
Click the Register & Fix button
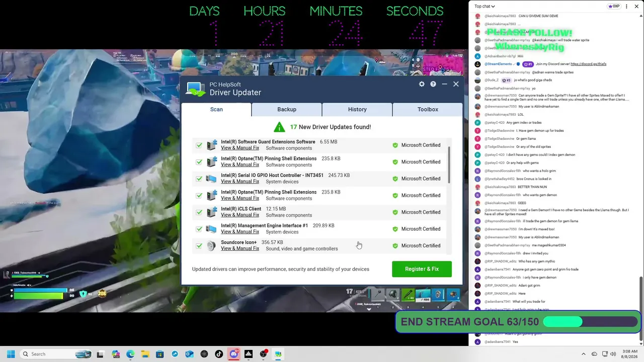(x=422, y=269)
